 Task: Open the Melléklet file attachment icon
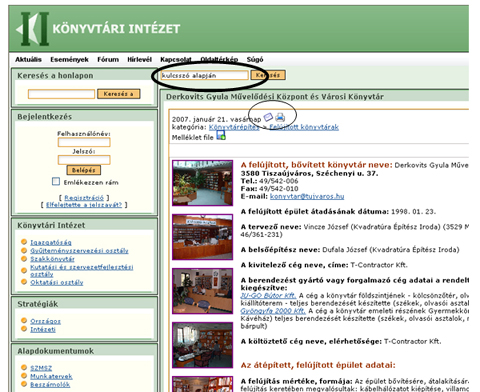[221, 135]
